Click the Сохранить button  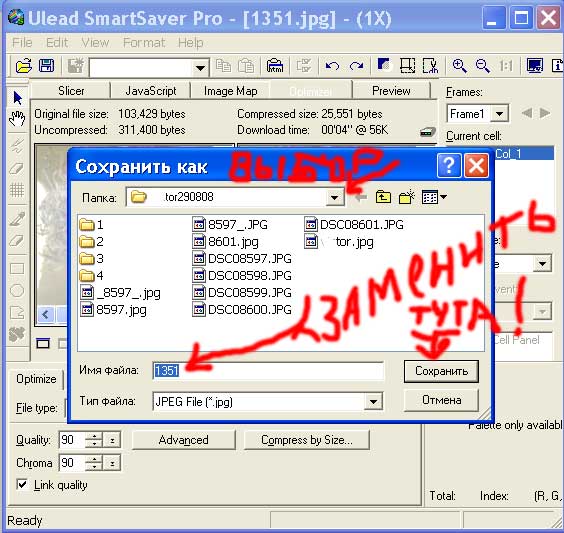coord(441,371)
